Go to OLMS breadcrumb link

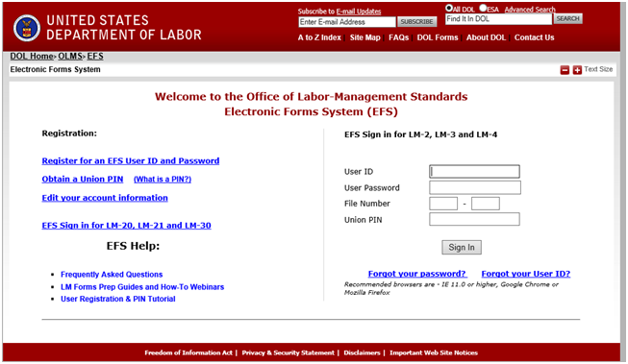click(70, 57)
